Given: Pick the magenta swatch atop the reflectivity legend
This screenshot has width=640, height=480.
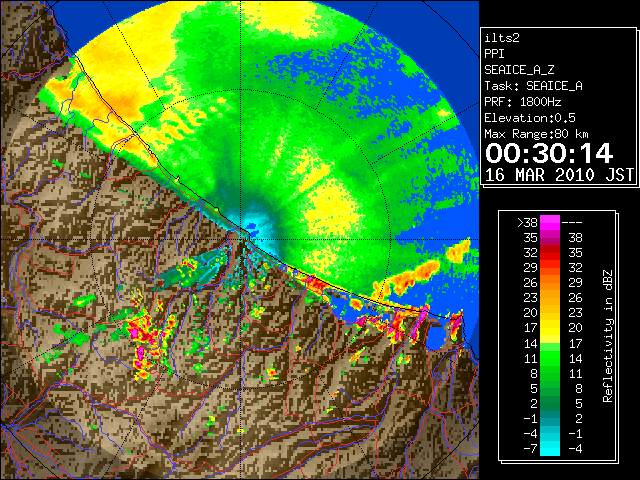Looking at the screenshot, I should (550, 223).
